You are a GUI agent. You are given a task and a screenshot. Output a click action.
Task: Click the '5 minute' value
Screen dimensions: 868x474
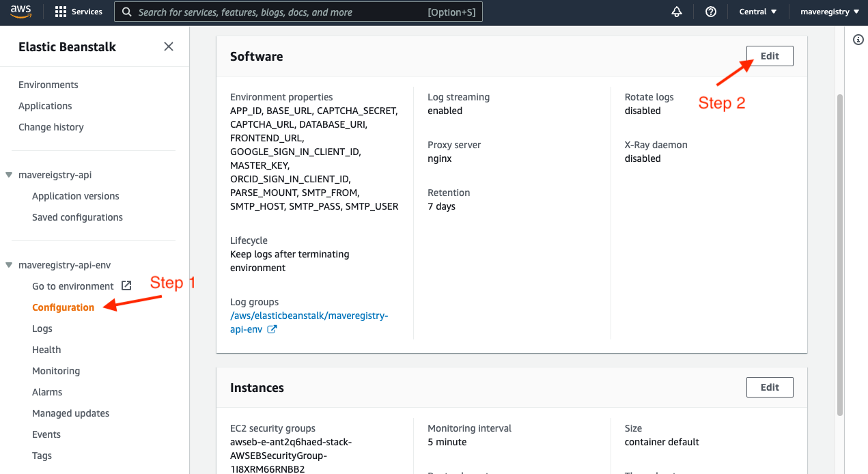pyautogui.click(x=447, y=442)
